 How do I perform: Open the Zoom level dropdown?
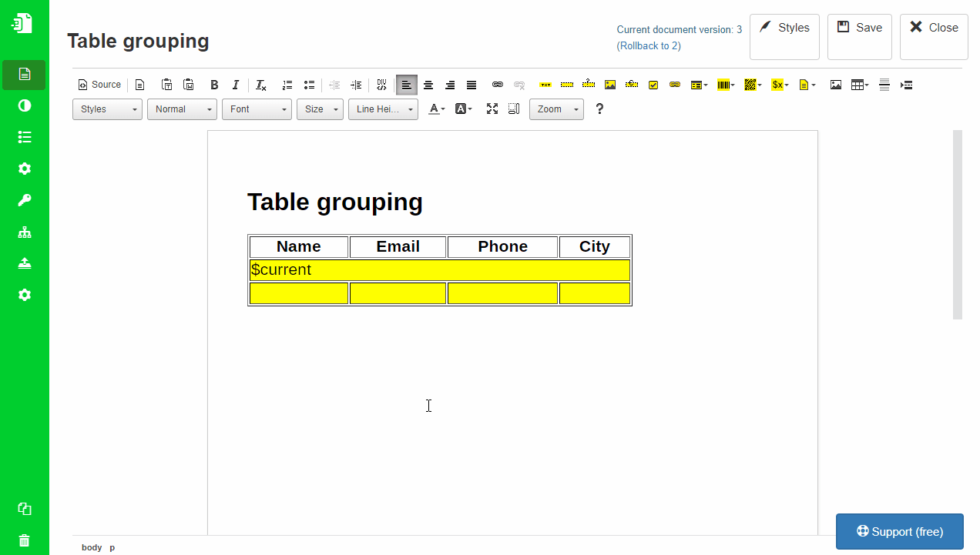click(x=556, y=109)
